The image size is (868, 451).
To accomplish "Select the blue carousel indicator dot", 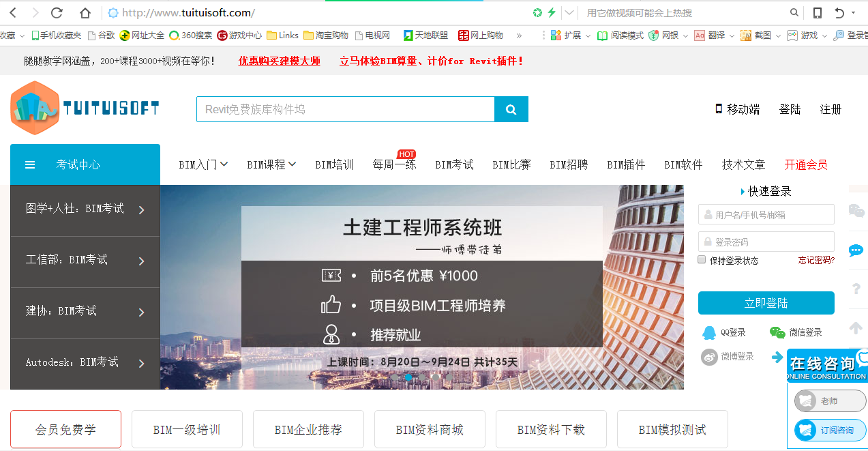I will [408, 377].
